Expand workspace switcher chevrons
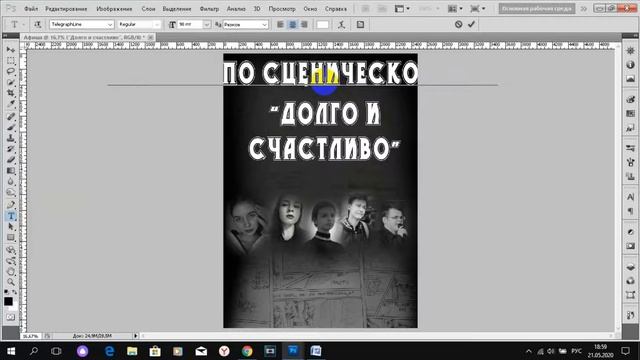Image resolution: width=640 pixels, height=360 pixels. [x=584, y=9]
